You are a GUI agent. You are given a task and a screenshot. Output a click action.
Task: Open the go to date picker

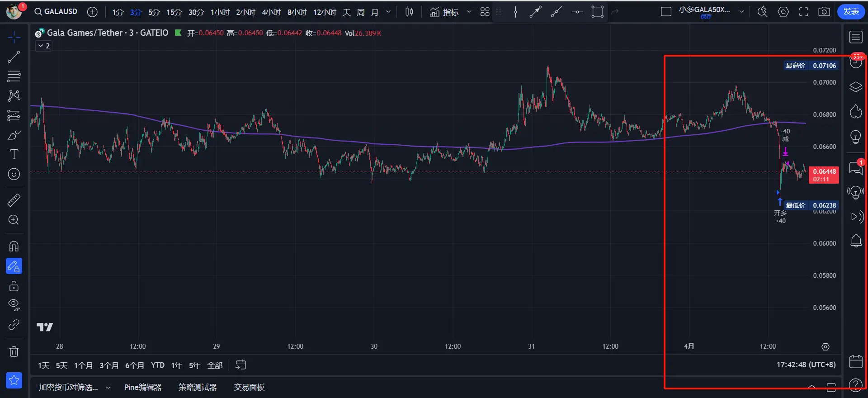point(241,365)
